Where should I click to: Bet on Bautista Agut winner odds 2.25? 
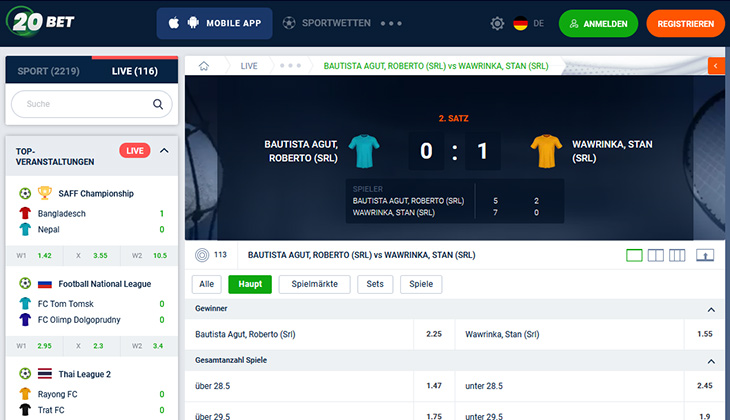(434, 334)
